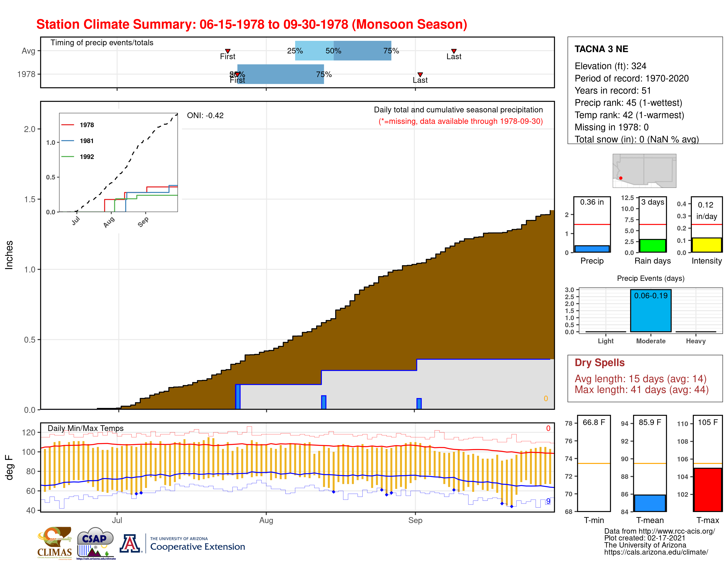Click the Elevation (ft): 324 line
The image size is (728, 563).
pyautogui.click(x=610, y=66)
